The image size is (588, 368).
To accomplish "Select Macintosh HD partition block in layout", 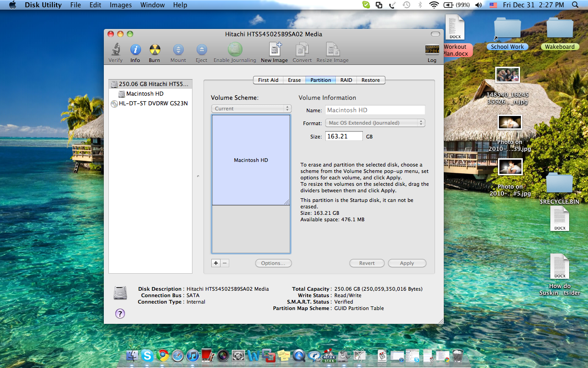I will click(251, 160).
